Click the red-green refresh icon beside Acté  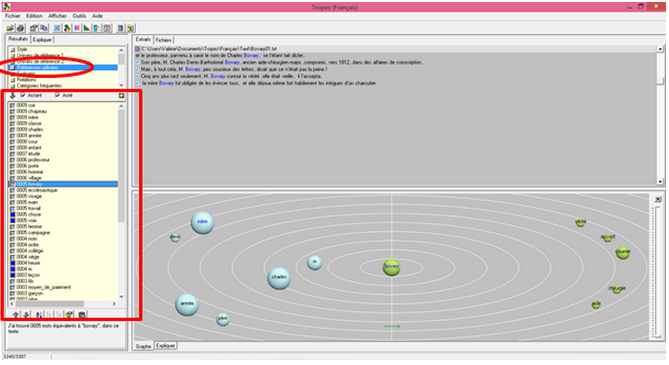tap(122, 96)
